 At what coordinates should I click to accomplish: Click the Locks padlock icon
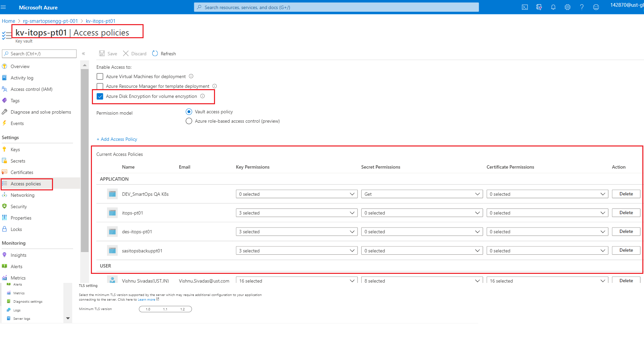pos(4,229)
